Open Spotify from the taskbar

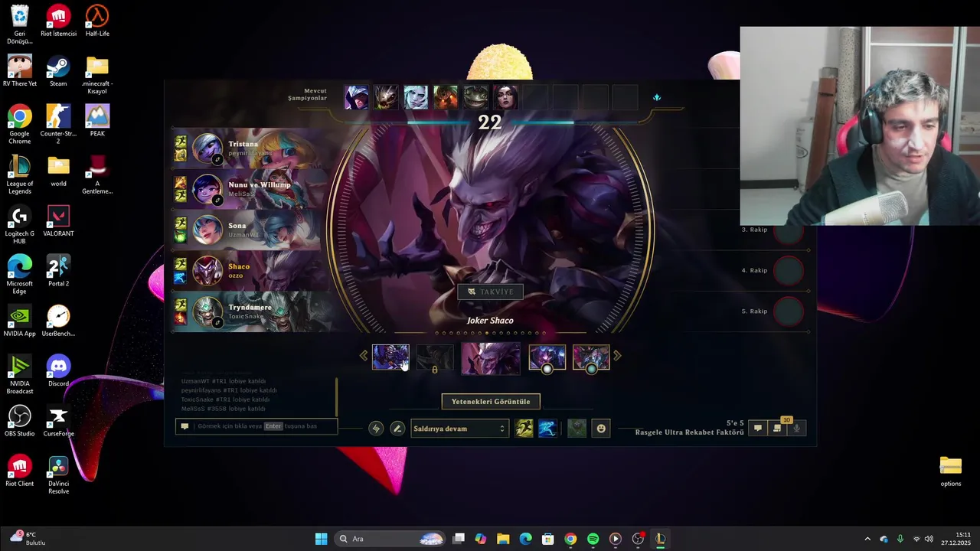(x=593, y=539)
